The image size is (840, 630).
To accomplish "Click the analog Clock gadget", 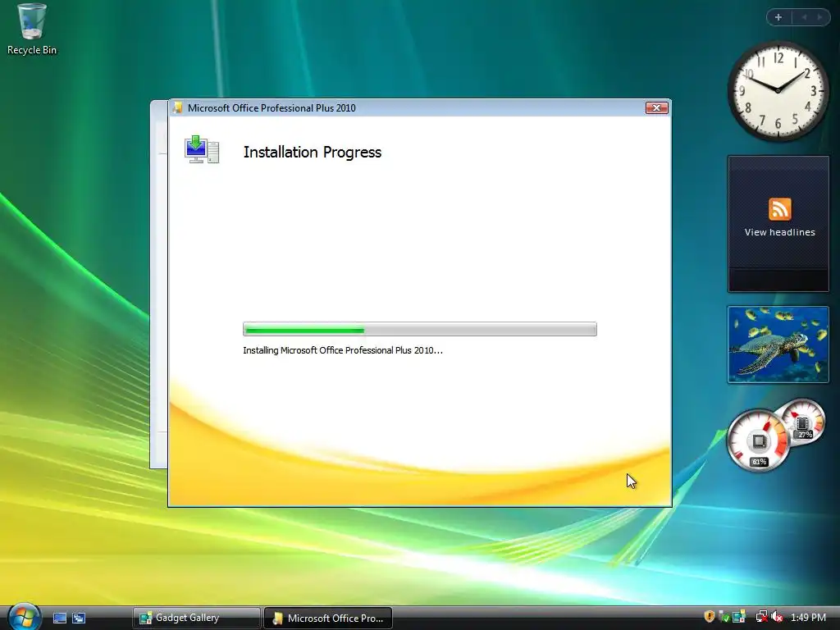I will click(778, 91).
